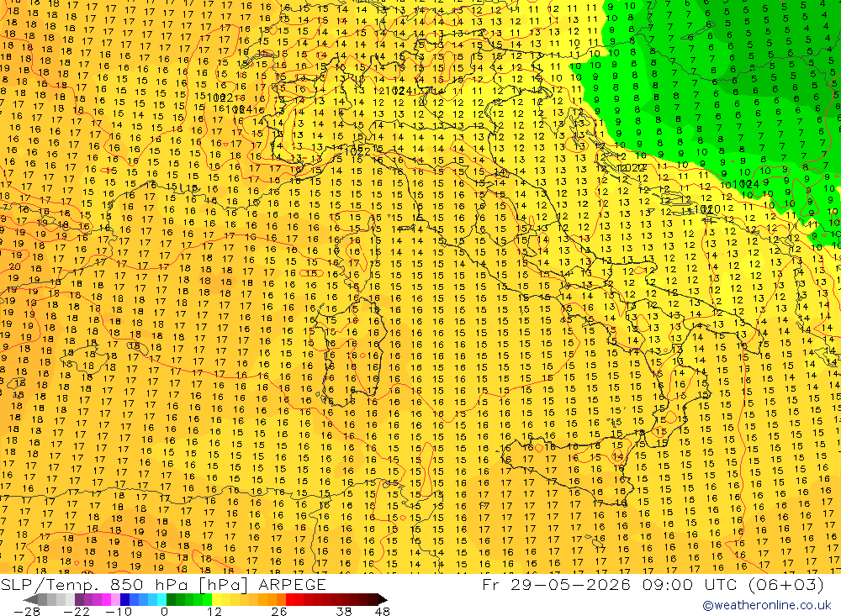
Task: Click the gray left arrow end of the color scale
Action: pos(30,599)
